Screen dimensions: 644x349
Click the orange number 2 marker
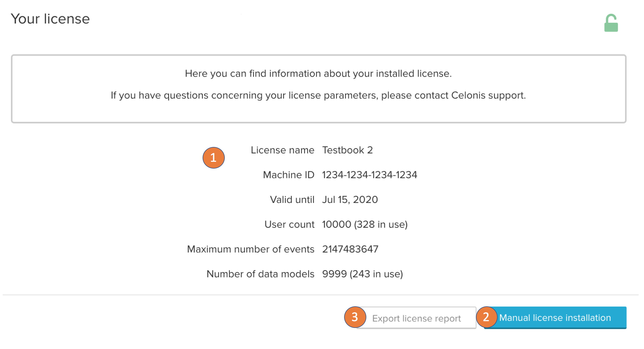click(486, 317)
